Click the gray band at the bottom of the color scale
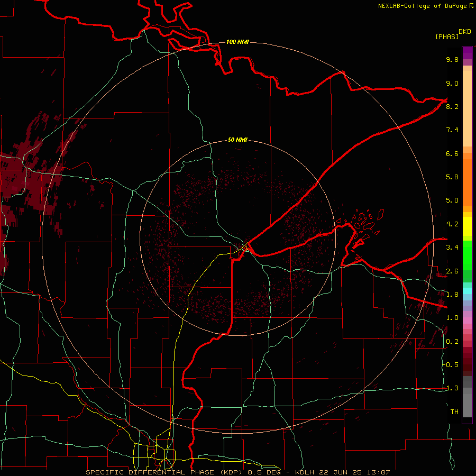 click(467, 402)
